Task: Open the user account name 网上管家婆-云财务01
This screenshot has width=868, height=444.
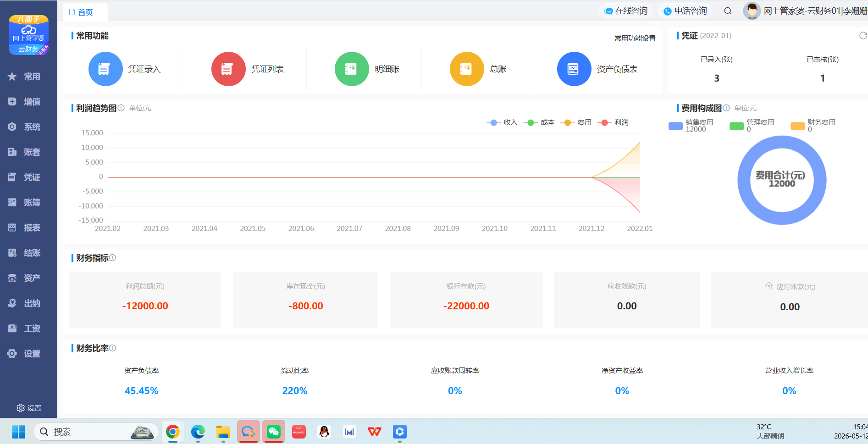Action: [x=815, y=11]
